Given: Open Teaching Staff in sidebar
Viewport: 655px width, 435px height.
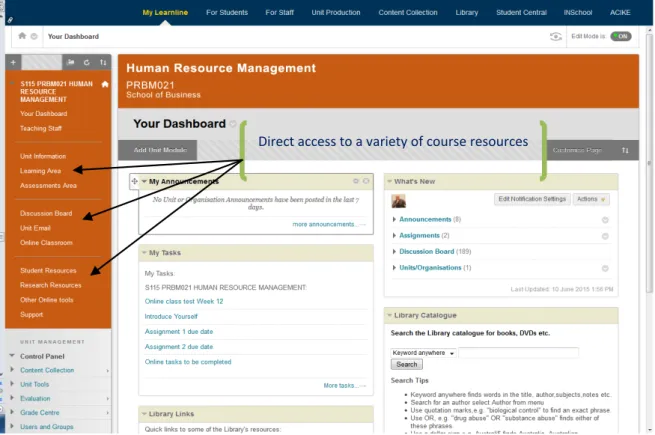Looking at the screenshot, I should tap(41, 128).
